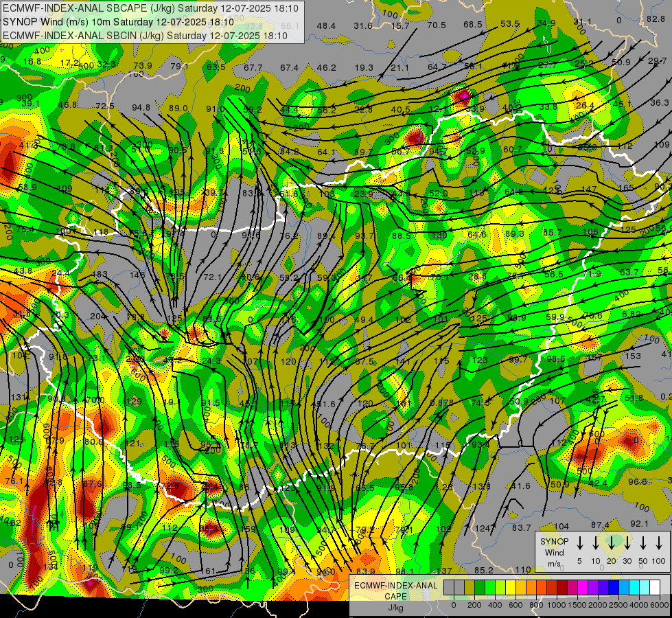The image size is (672, 618).
Task: Click the map value '94.8'
Action: 141,108
